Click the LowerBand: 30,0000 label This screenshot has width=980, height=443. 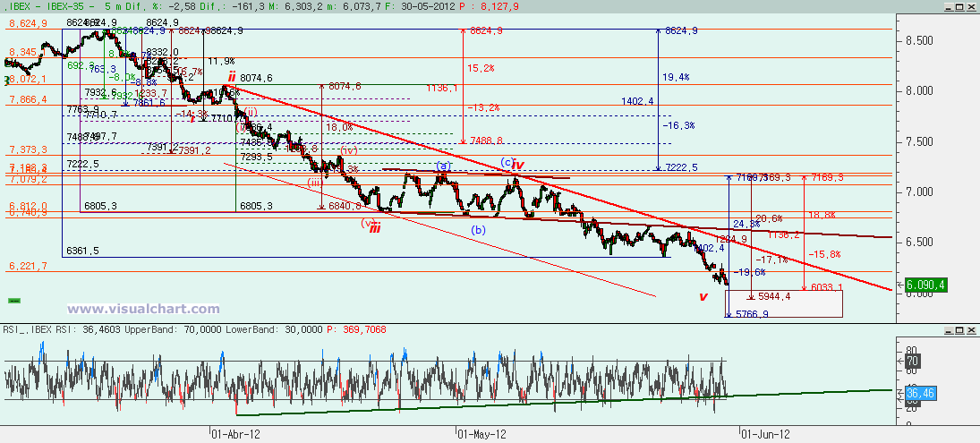(274, 329)
